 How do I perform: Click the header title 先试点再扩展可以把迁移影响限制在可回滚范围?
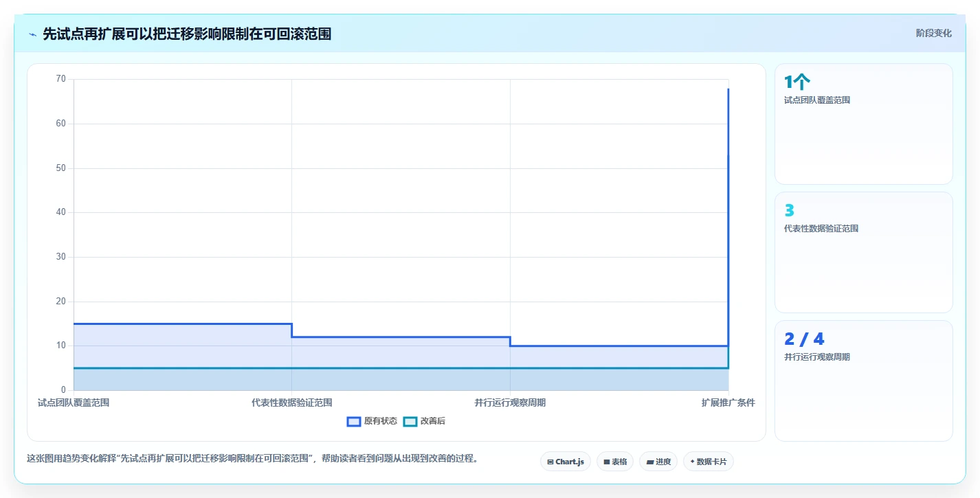[187, 34]
